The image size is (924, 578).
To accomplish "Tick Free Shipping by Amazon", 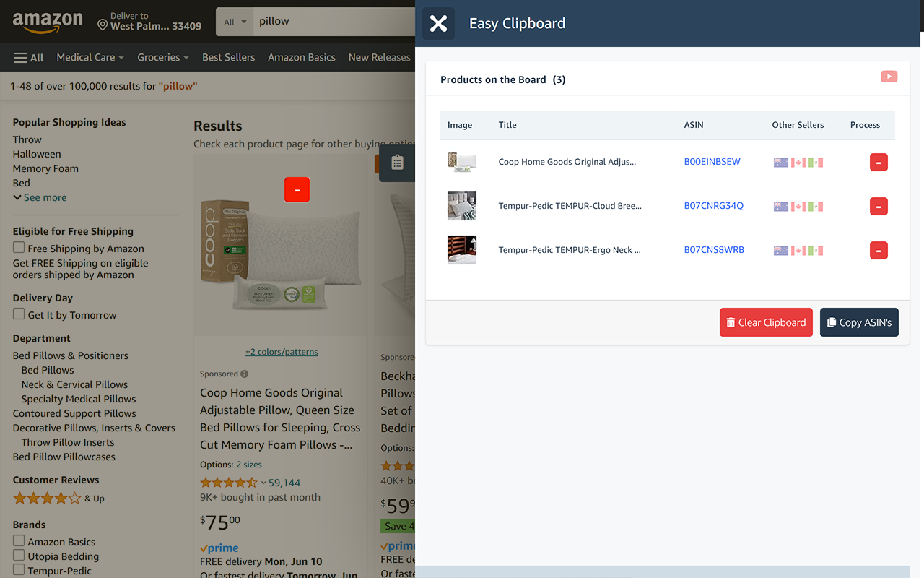I will click(19, 248).
